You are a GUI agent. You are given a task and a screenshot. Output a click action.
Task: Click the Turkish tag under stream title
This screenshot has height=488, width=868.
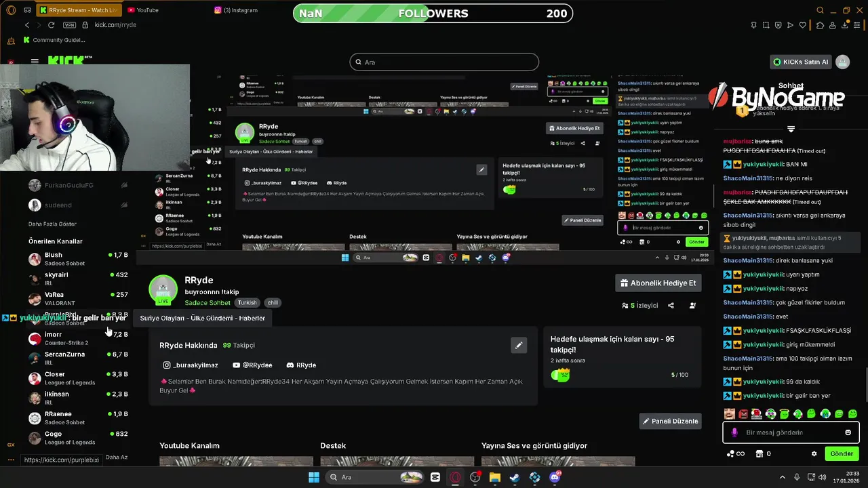(247, 303)
